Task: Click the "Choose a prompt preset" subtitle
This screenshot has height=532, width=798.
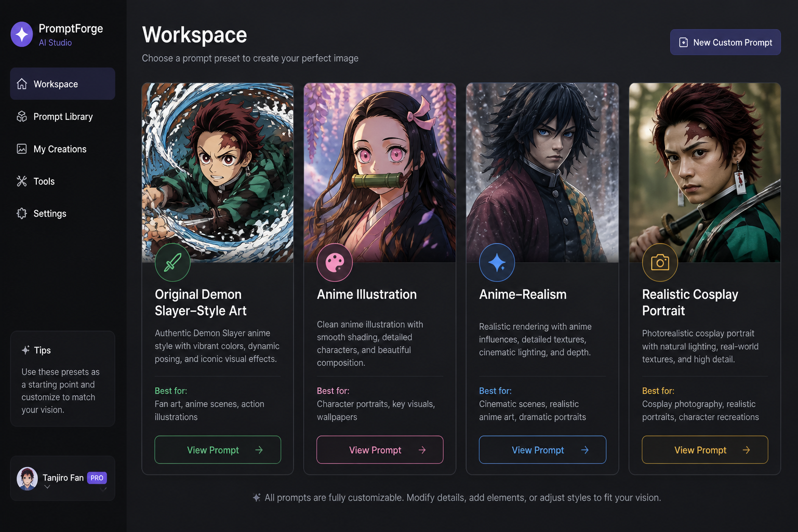Action: [250, 58]
